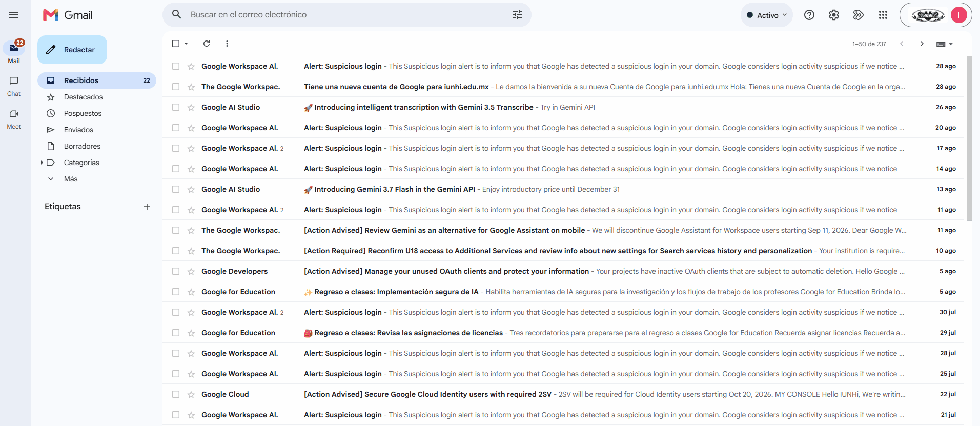Open the 20 ago Suspicious login email
The height and width of the screenshot is (426, 980).
pos(563,128)
